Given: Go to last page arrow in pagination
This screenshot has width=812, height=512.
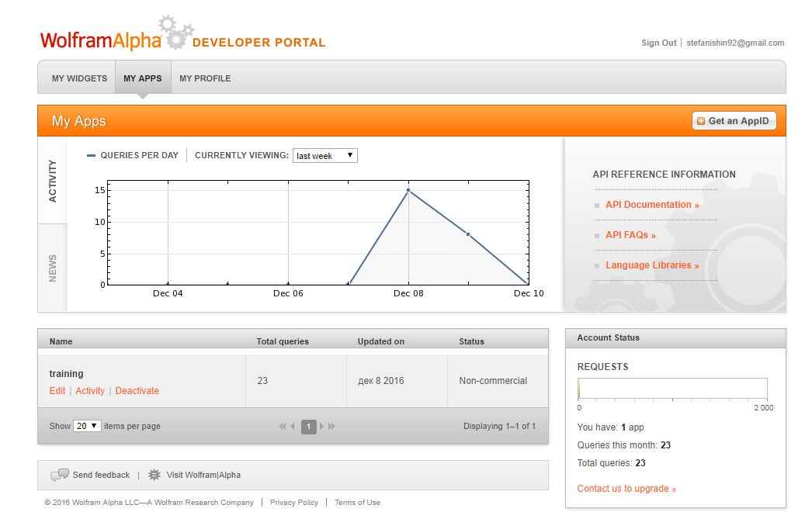Looking at the screenshot, I should tap(332, 426).
